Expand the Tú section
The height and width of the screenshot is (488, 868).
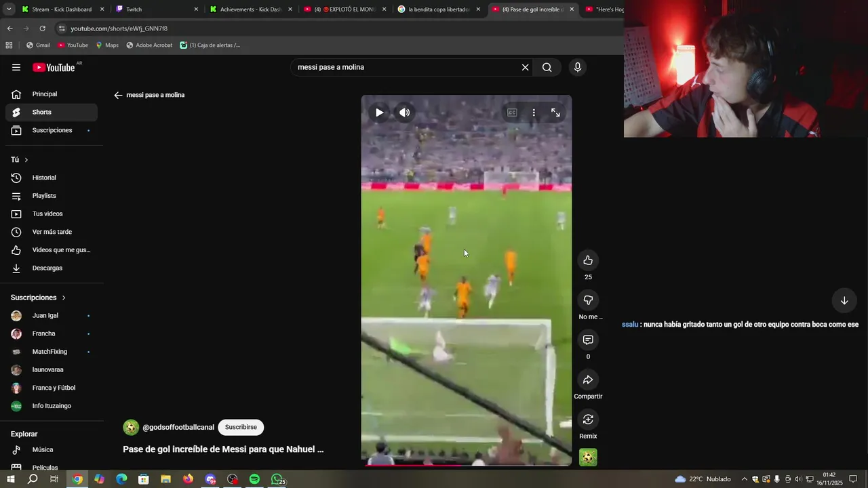20,159
